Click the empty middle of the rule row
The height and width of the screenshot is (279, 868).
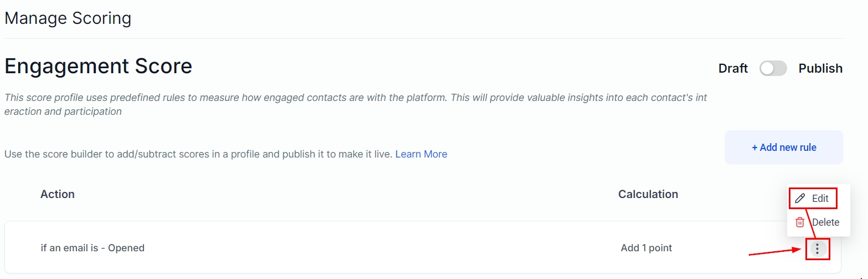(377, 248)
